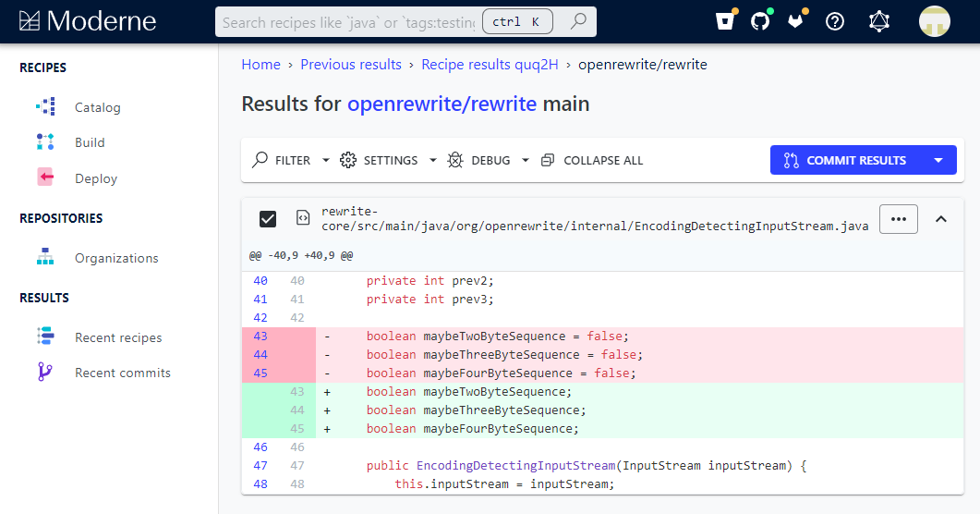The image size is (980, 514).
Task: Click the Recent recipes icon
Action: click(x=45, y=337)
